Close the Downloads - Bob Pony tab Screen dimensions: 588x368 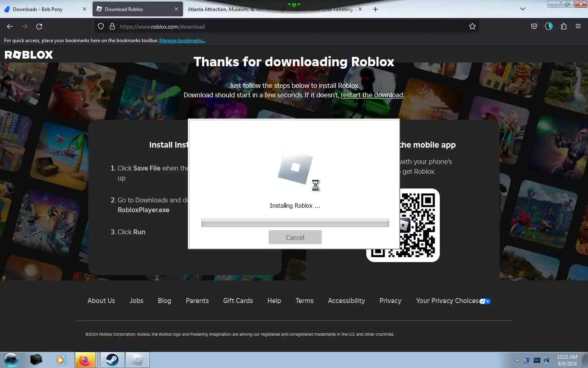pos(85,9)
